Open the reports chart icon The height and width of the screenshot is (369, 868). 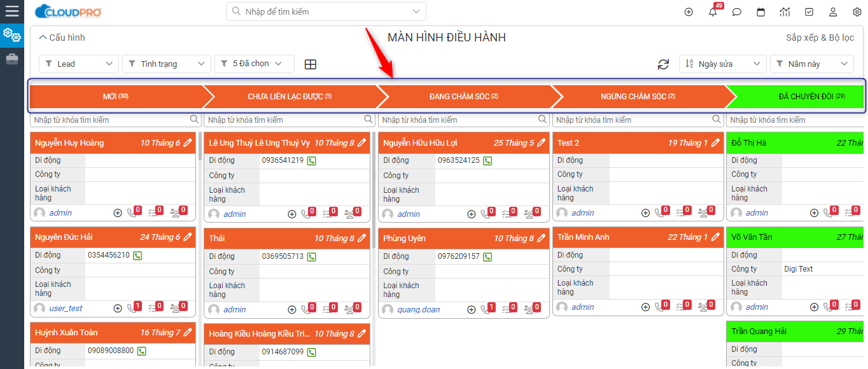click(785, 12)
